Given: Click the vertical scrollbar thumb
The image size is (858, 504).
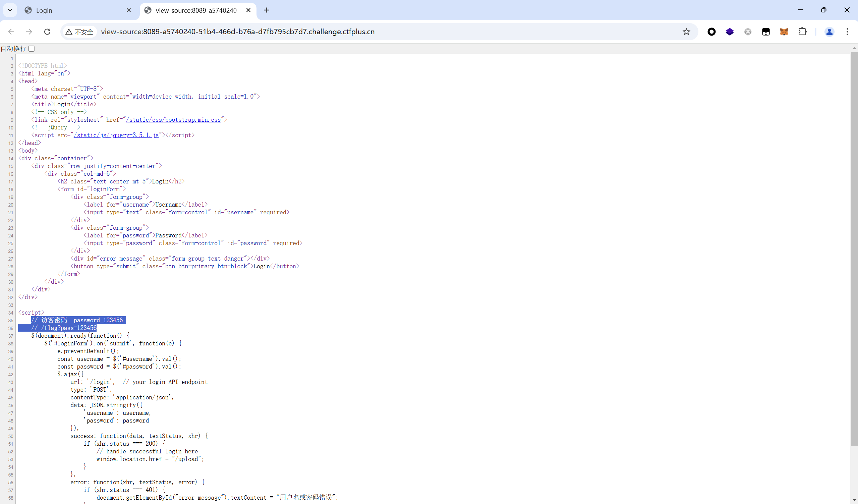Looking at the screenshot, I should pyautogui.click(x=854, y=248).
